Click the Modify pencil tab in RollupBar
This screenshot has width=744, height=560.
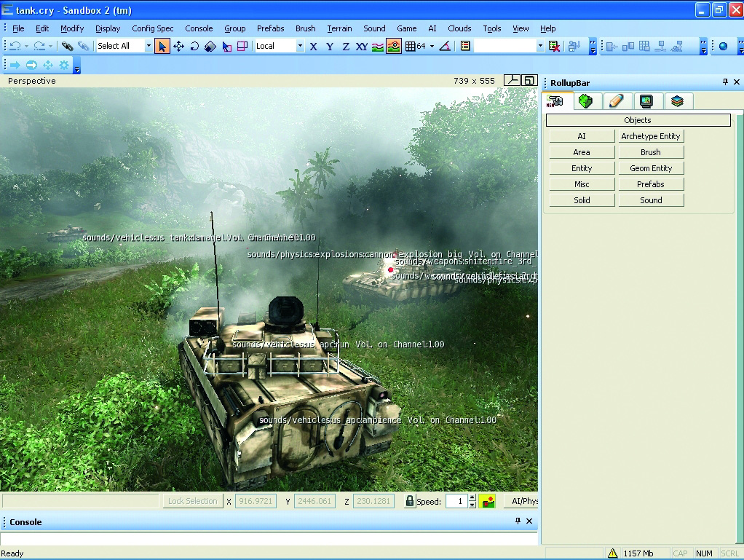tap(616, 101)
